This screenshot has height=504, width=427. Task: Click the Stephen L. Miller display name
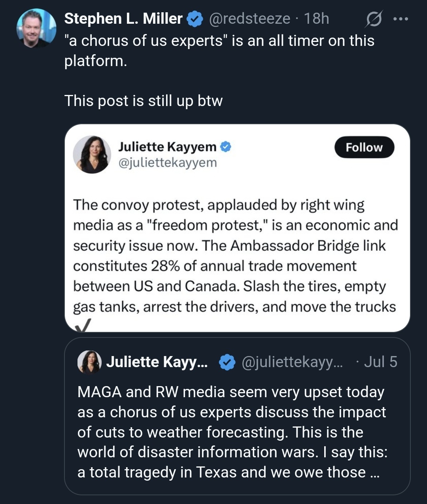click(123, 19)
